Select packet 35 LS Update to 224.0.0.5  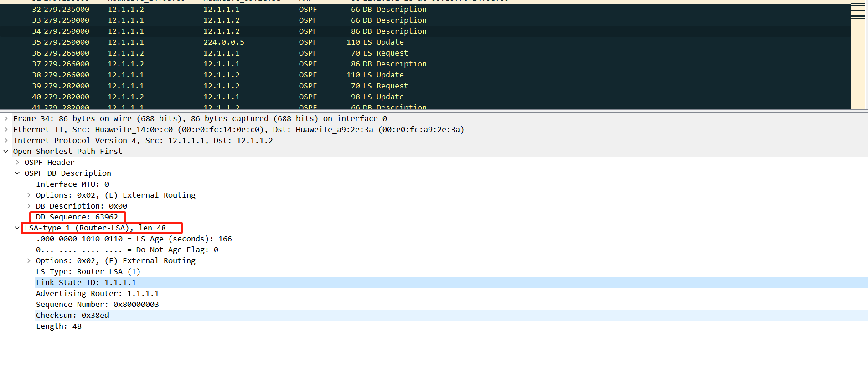[425, 42]
